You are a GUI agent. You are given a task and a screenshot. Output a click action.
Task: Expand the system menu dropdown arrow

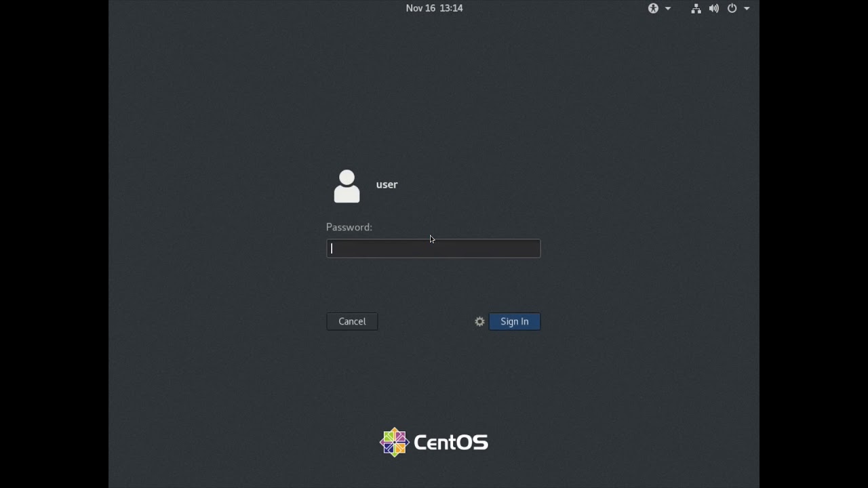pyautogui.click(x=747, y=9)
